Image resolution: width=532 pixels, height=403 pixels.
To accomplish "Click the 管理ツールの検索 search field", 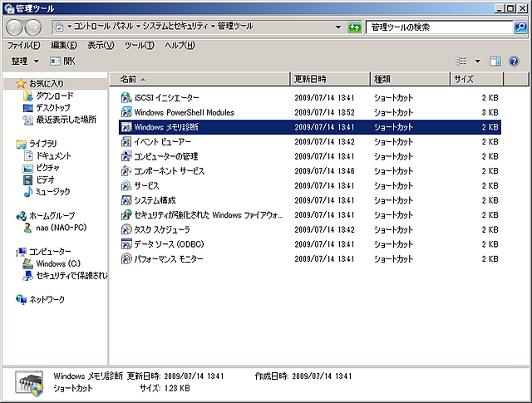I will 439,27.
